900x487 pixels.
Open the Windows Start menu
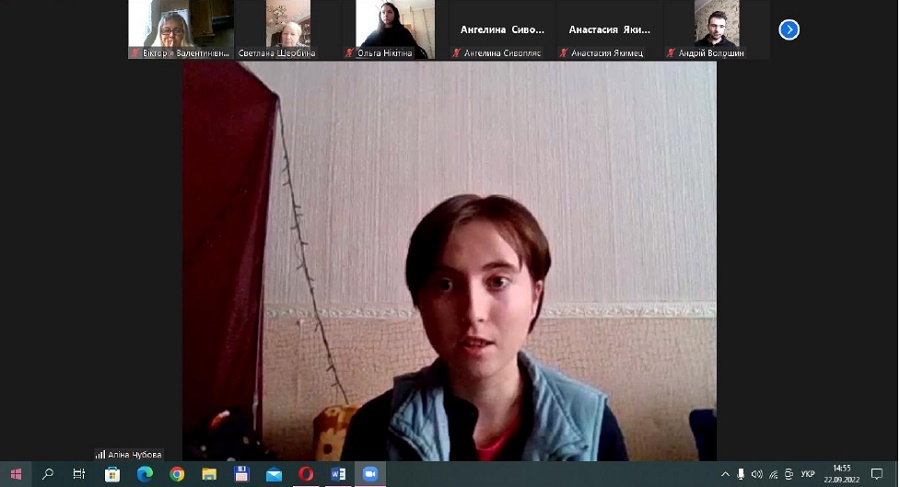tap(15, 474)
